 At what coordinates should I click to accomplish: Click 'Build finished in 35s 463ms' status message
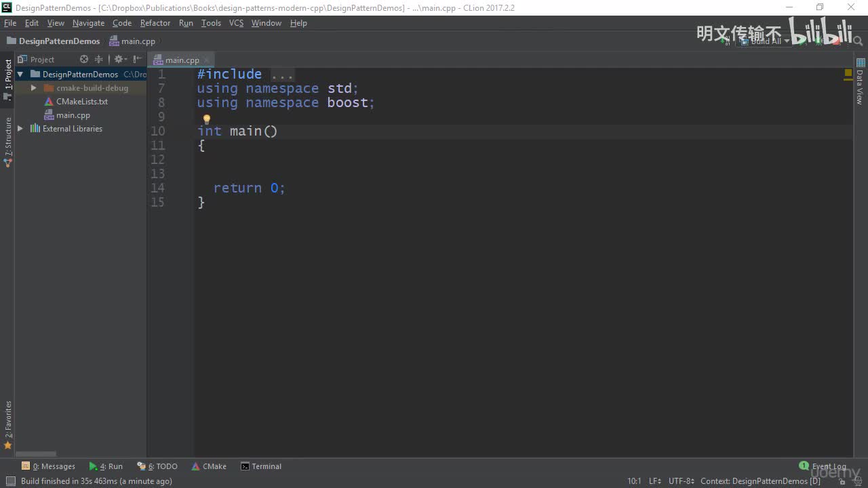click(96, 481)
